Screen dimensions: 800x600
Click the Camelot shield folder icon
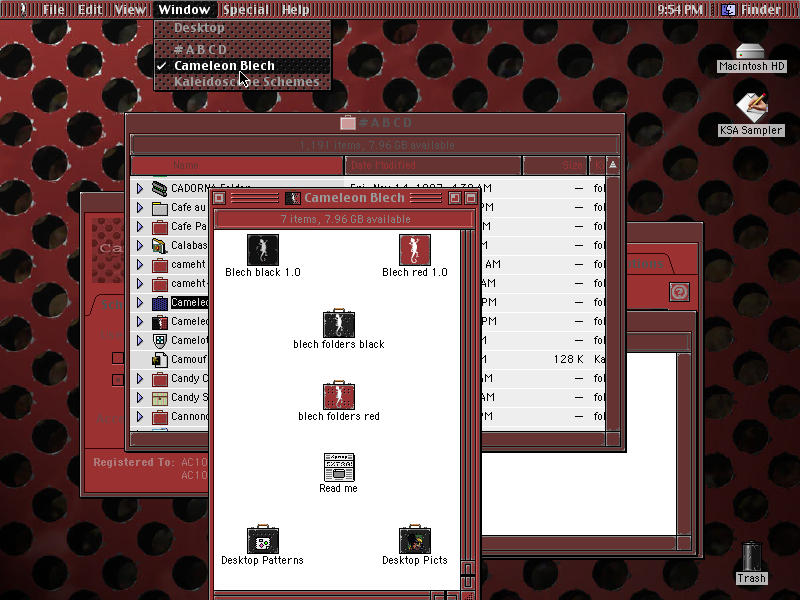pyautogui.click(x=160, y=340)
